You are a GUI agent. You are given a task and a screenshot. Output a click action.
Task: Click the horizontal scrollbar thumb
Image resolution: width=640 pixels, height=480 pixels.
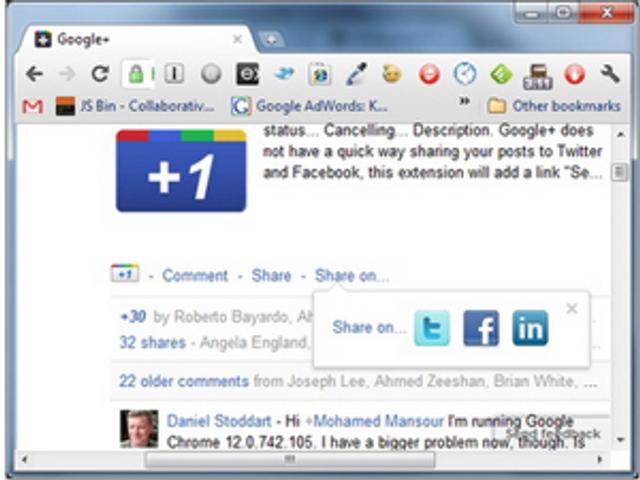coord(290,460)
